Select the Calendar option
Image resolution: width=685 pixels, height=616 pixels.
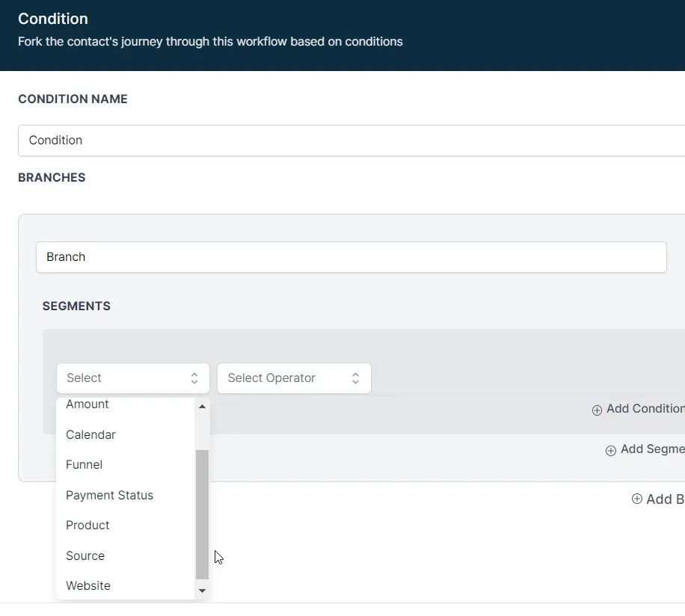tap(90, 434)
